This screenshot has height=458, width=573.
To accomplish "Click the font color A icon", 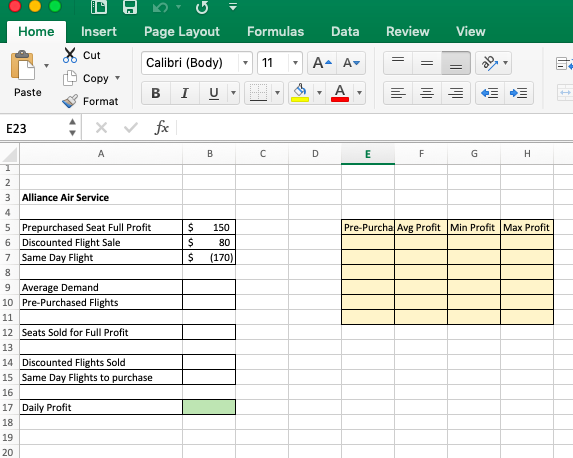I will coord(340,93).
